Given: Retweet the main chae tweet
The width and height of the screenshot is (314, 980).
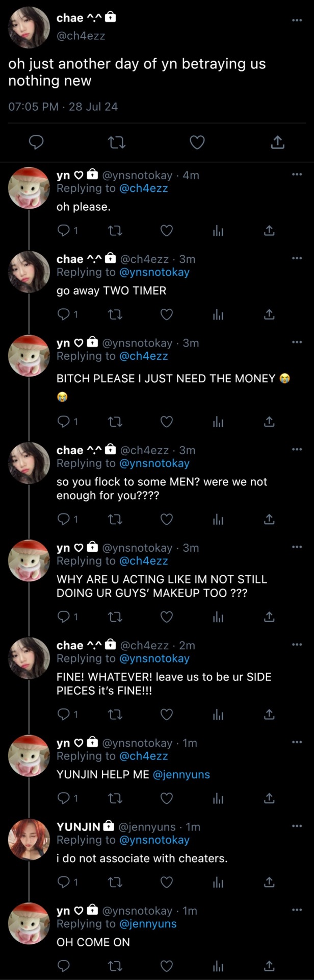Looking at the screenshot, I should pos(117,142).
